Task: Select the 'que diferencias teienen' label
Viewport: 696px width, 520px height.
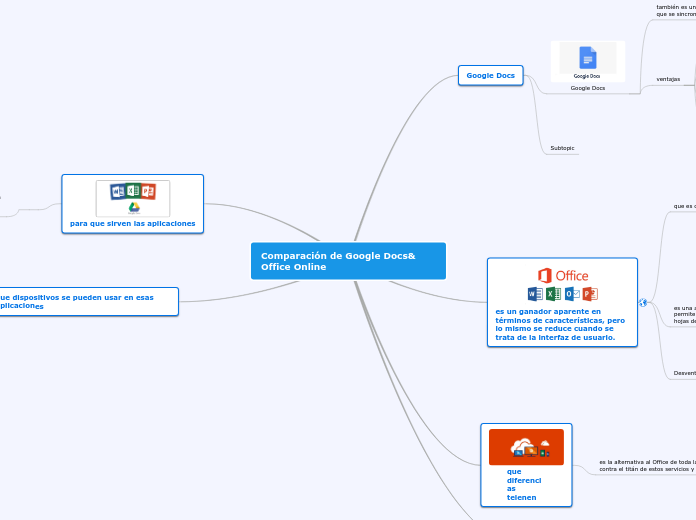Action: [524, 484]
